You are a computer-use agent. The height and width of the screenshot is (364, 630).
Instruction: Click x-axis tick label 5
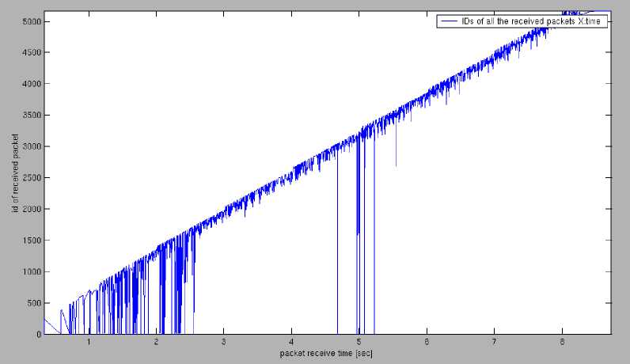359,342
